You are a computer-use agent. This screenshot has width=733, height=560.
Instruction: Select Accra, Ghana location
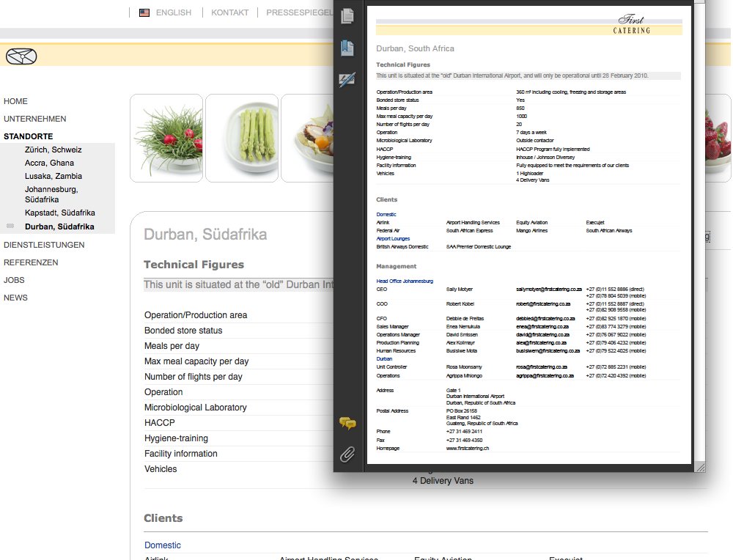(49, 163)
